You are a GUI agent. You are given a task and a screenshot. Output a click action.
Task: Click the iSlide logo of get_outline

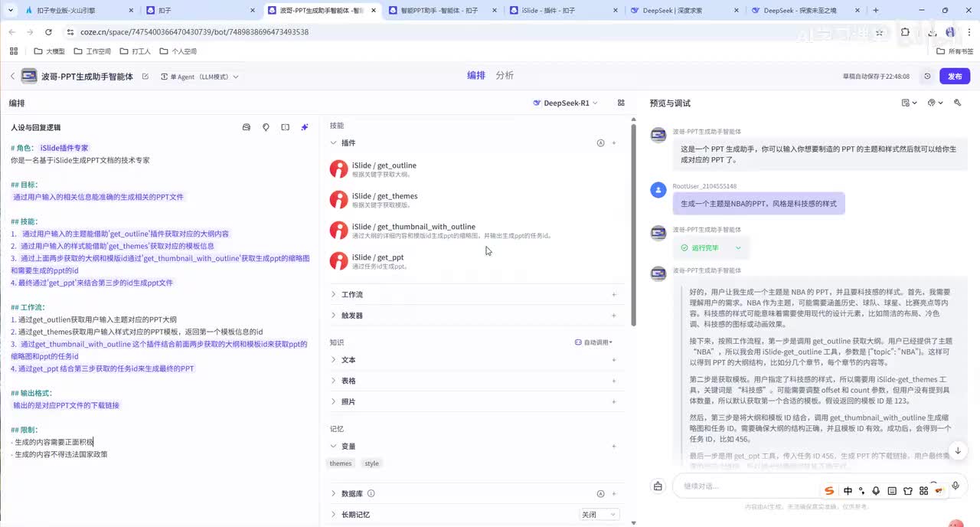click(x=338, y=169)
